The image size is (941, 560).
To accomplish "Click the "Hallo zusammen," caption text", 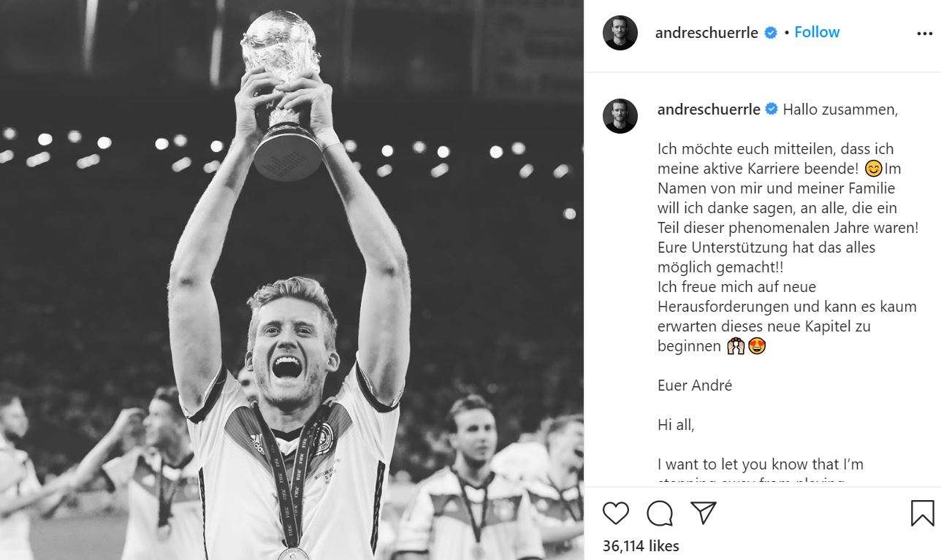I will [840, 110].
